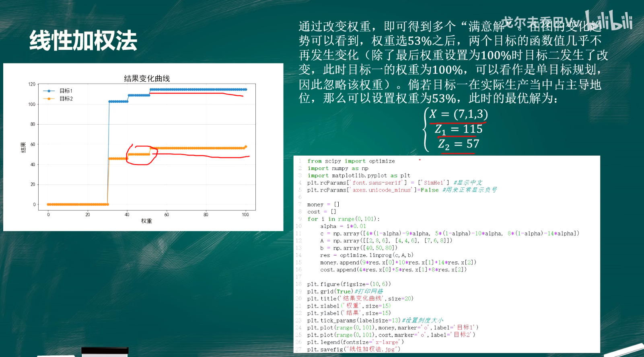Click the plt.savefig code line
644x357 pixels.
[x=354, y=349]
